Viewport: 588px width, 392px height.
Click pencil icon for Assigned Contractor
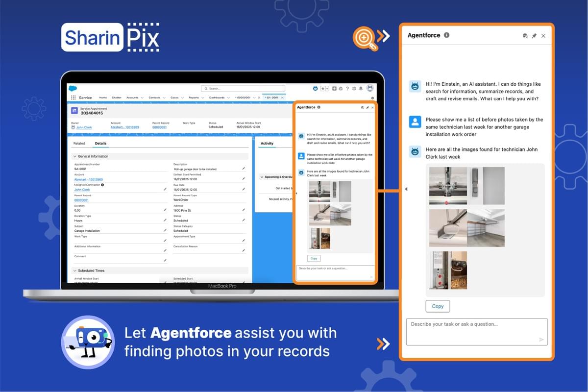[165, 189]
